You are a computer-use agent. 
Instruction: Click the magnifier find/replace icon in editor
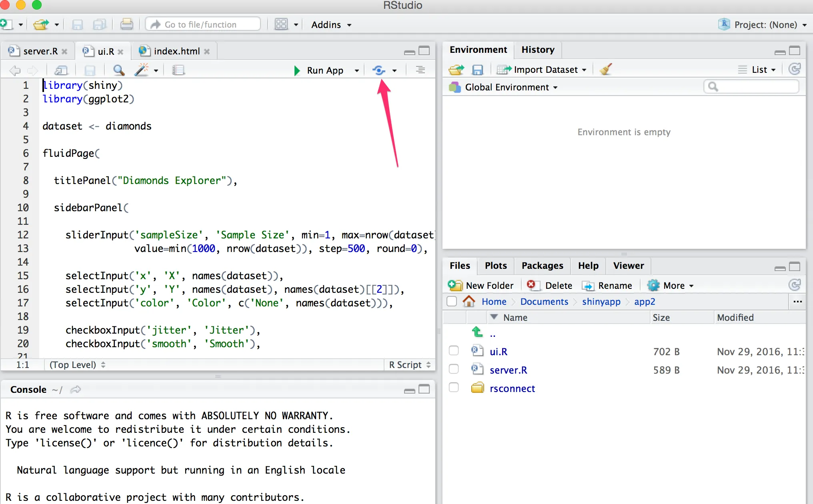tap(118, 70)
